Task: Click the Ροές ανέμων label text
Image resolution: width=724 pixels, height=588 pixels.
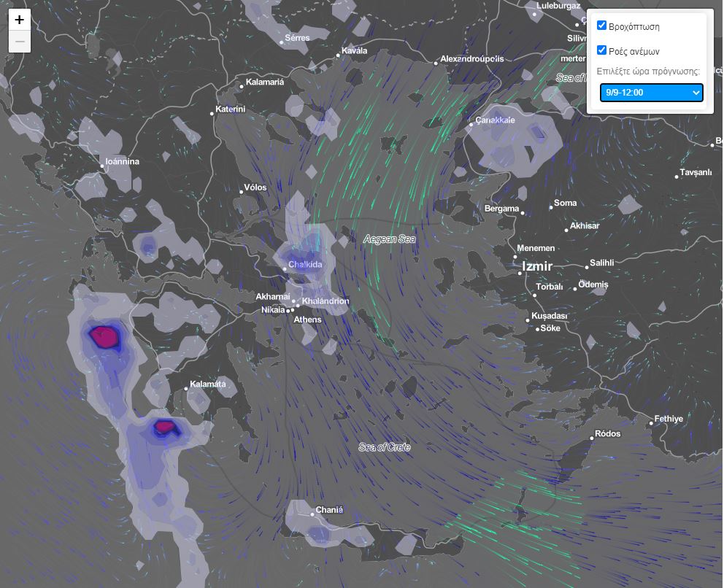Action: [x=633, y=51]
